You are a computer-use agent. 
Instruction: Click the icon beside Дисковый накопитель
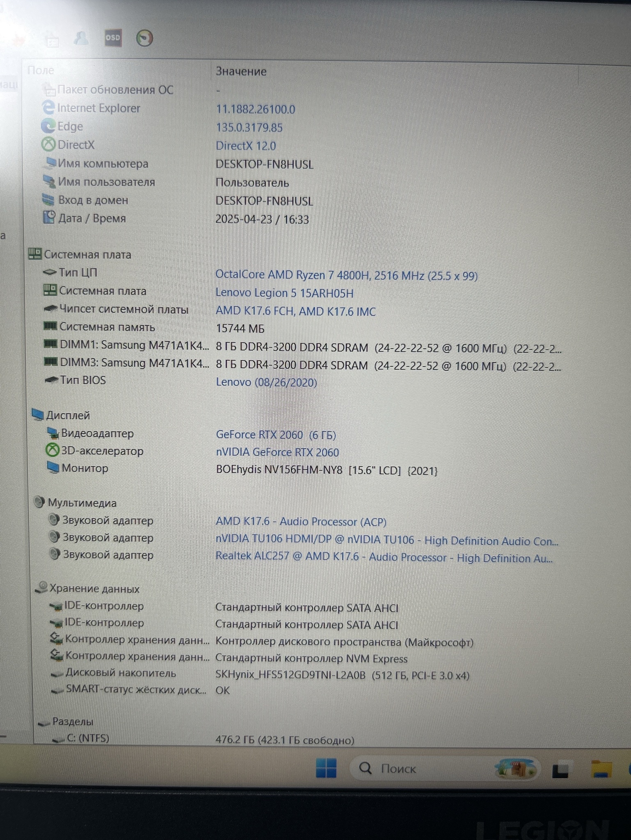coord(57,673)
